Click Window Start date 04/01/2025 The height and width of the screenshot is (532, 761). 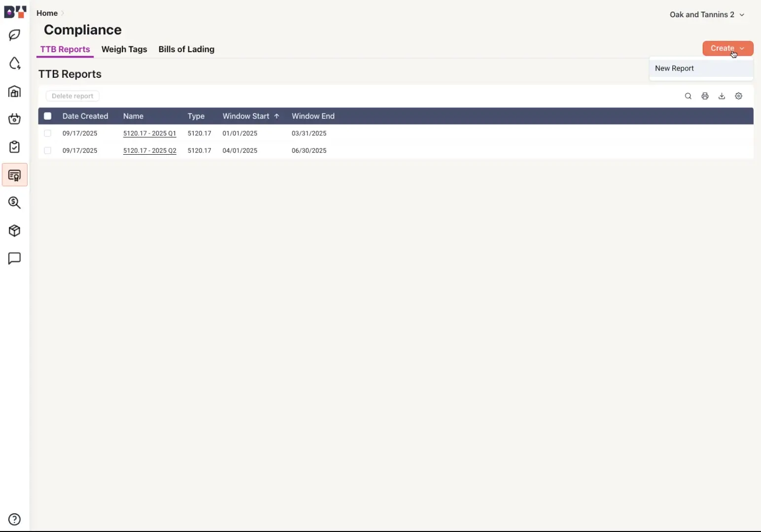click(240, 151)
